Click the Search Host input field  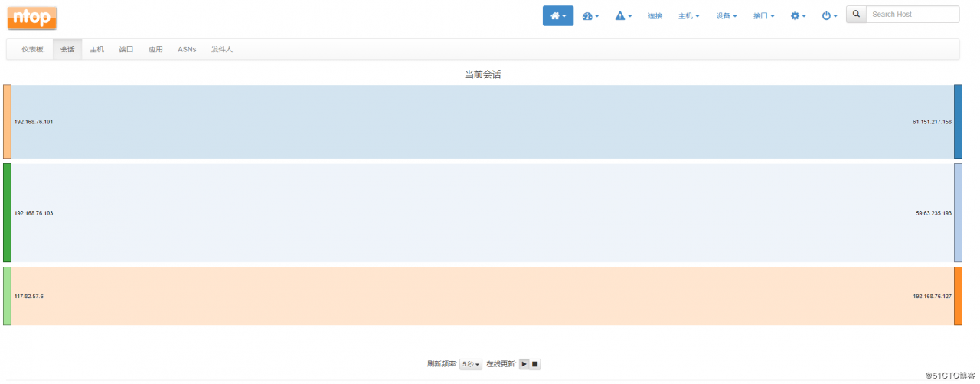click(x=913, y=15)
